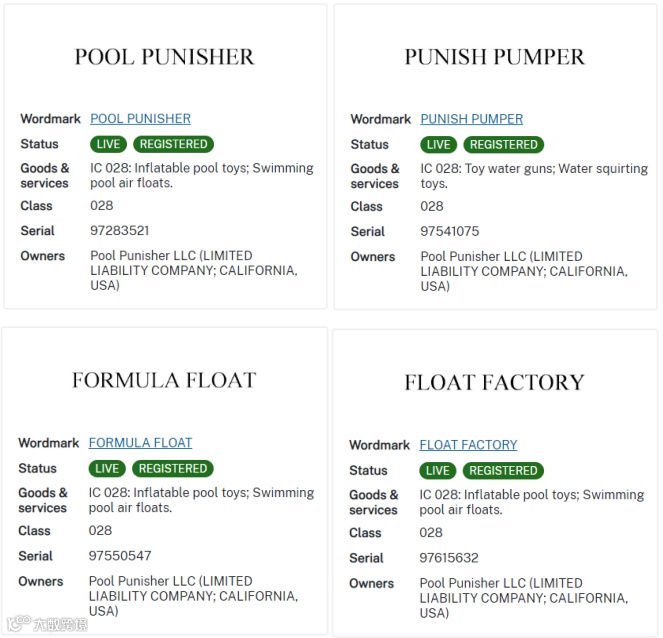
Task: Select the large FORMULA FLOAT heading
Action: (x=164, y=380)
